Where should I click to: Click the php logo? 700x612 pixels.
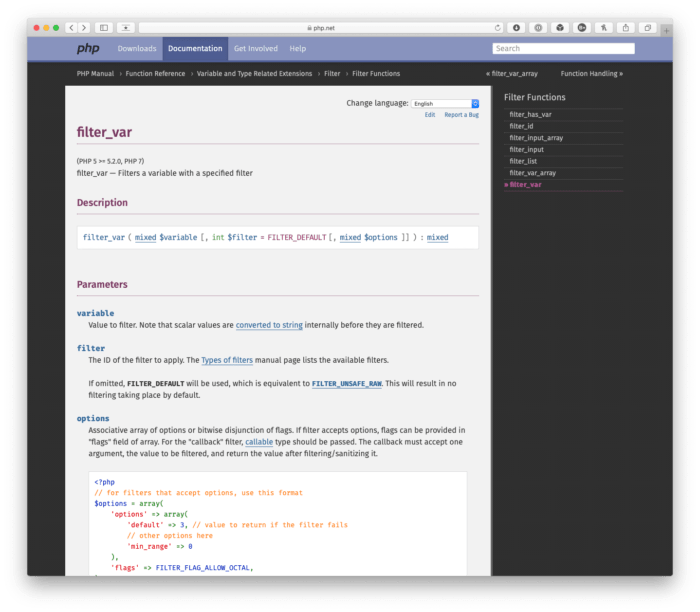pyautogui.click(x=88, y=48)
